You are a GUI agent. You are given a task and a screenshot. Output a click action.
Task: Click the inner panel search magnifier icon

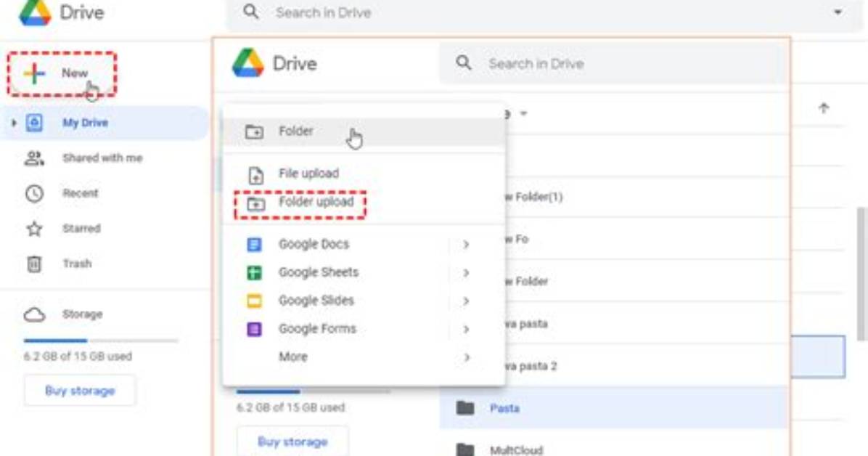(x=464, y=62)
